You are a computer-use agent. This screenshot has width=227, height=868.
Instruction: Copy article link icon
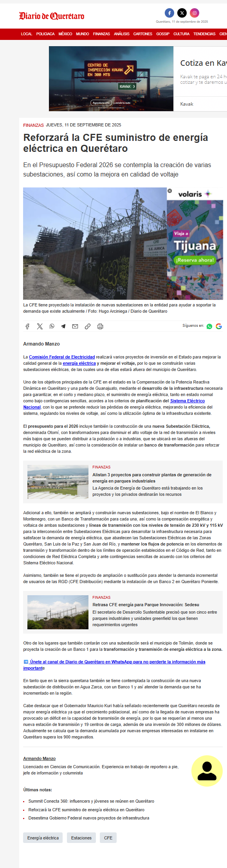[88, 326]
